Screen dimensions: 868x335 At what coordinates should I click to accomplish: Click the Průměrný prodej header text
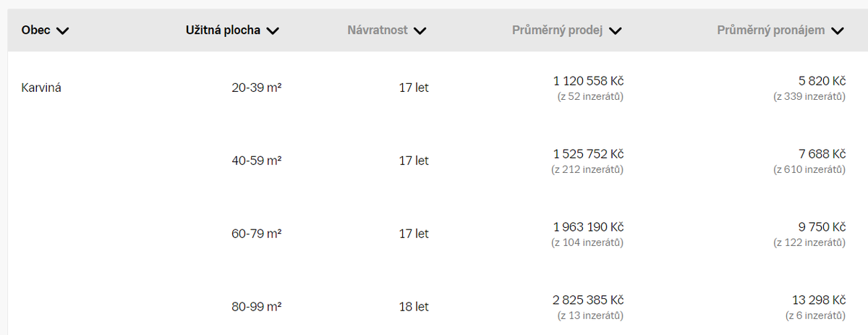coord(557,30)
